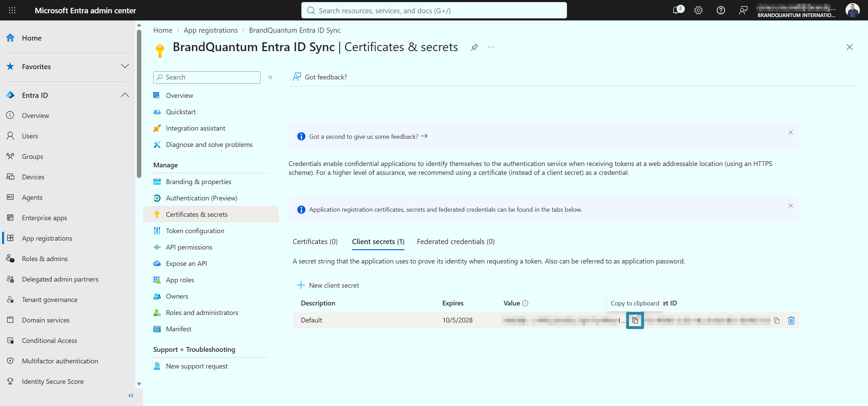Add a New client secret
The width and height of the screenshot is (868, 406).
(328, 285)
